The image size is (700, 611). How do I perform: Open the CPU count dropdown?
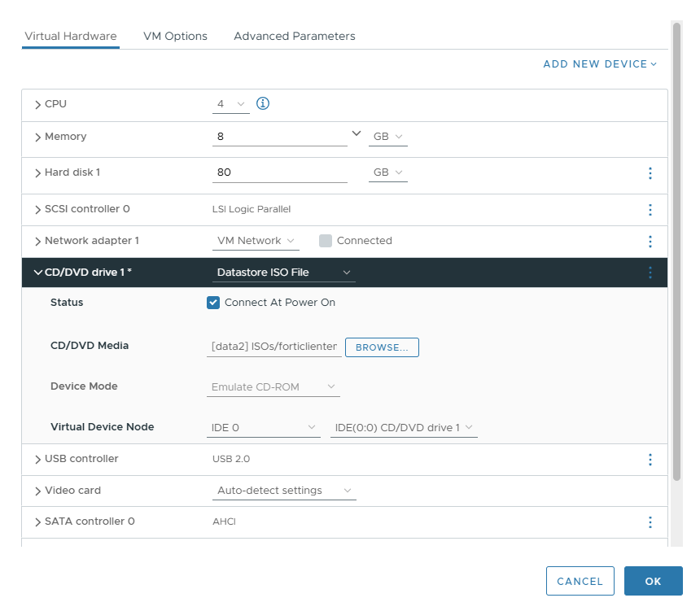(231, 104)
